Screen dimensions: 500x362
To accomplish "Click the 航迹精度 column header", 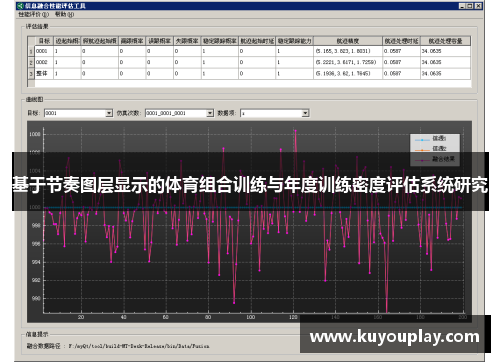I will (x=348, y=41).
